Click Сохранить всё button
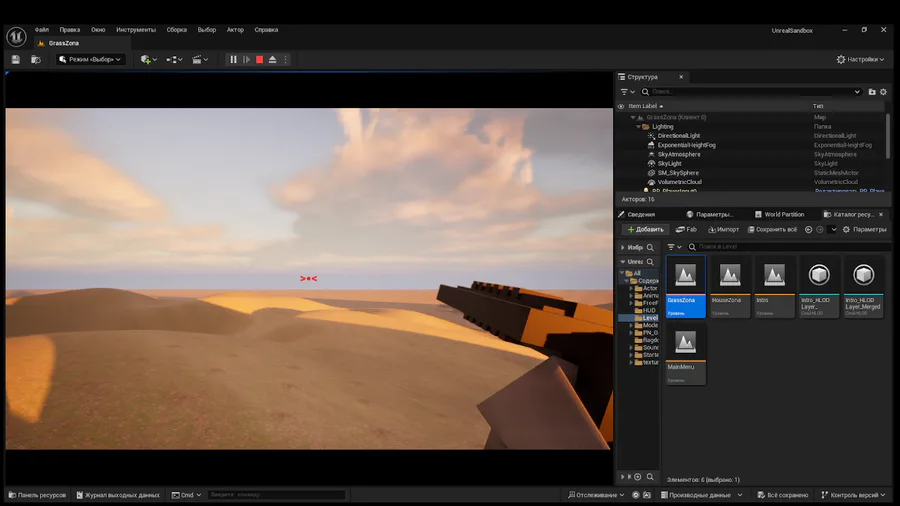 (x=772, y=229)
